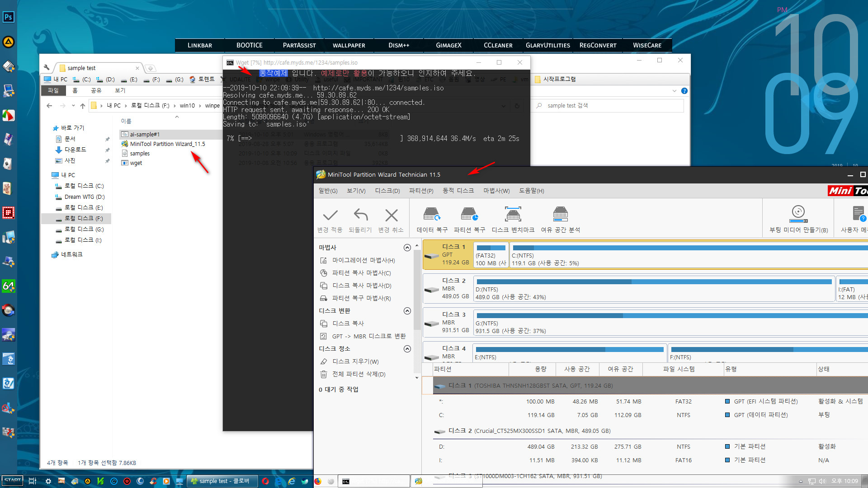Image resolution: width=868 pixels, height=488 pixels.
Task: Click WISECARE in the top link bar
Action: 647,45
